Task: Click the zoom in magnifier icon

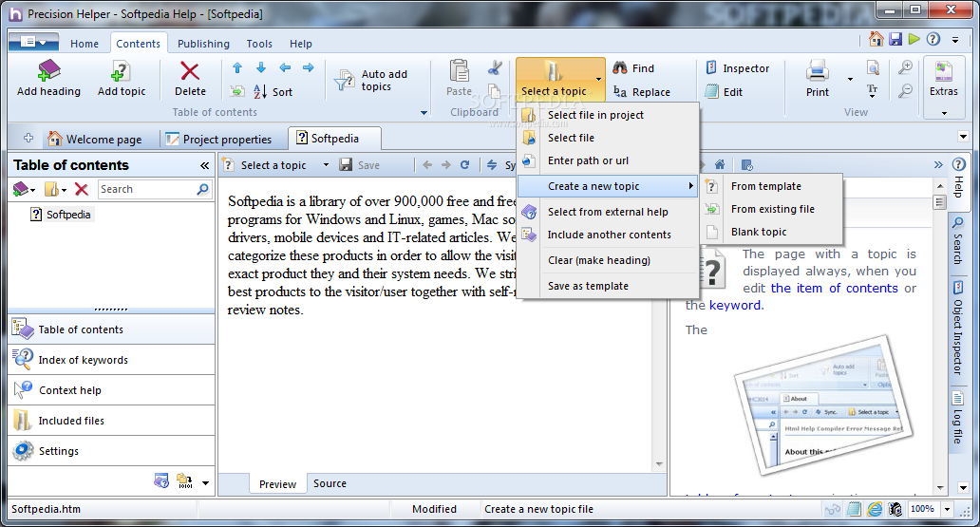Action: [x=905, y=67]
